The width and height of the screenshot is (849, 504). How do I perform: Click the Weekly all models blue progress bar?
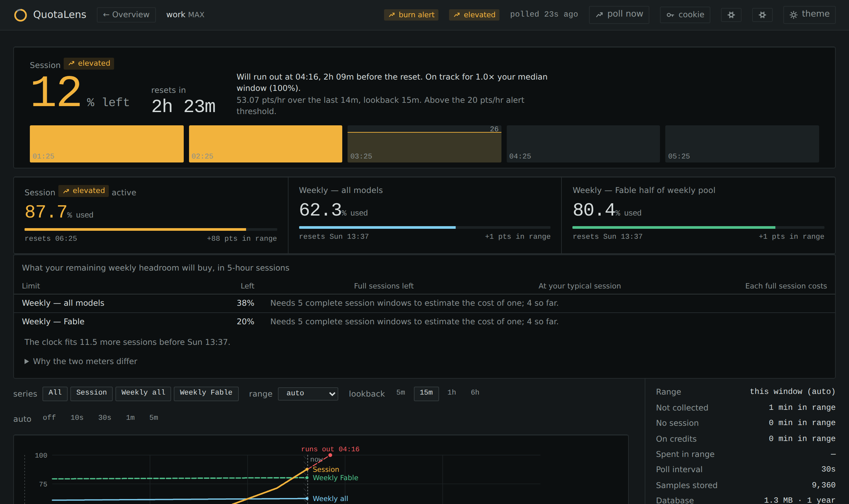424,227
